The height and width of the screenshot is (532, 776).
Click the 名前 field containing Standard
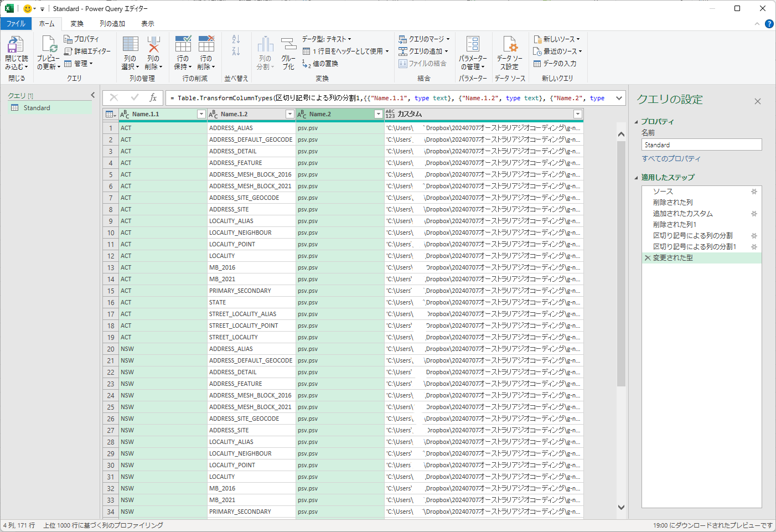click(x=701, y=145)
